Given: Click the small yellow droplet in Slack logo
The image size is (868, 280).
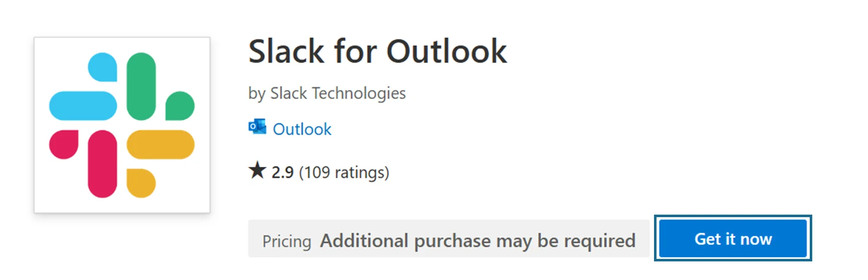Looking at the screenshot, I should [141, 183].
